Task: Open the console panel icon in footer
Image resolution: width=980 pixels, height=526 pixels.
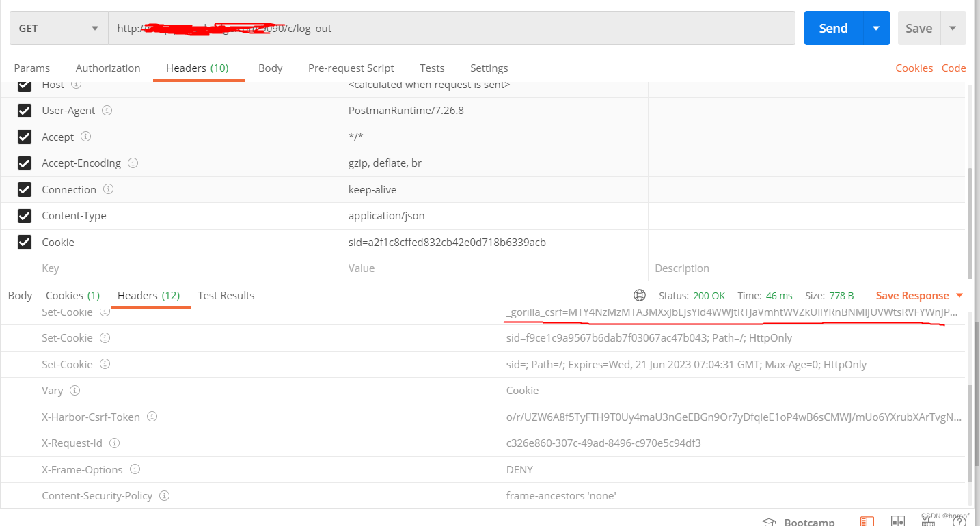Action: tap(867, 521)
